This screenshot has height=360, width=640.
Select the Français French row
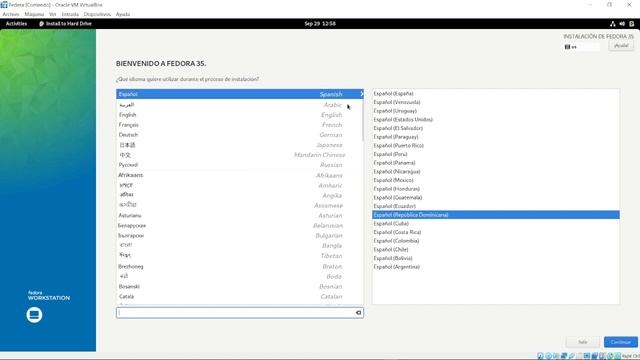[x=240, y=125]
